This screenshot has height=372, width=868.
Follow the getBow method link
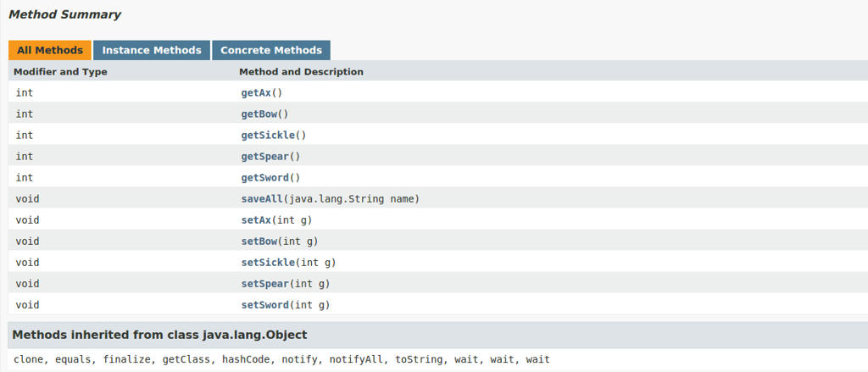click(259, 114)
